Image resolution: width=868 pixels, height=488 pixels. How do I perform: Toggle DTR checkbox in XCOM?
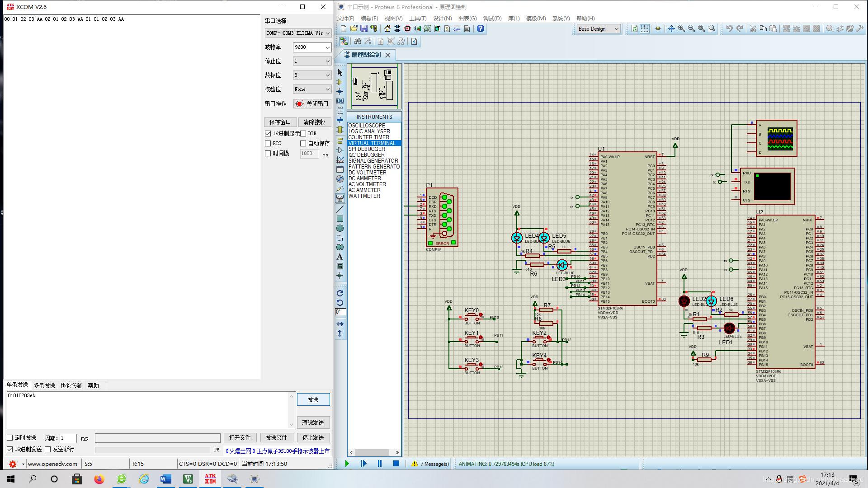point(303,134)
